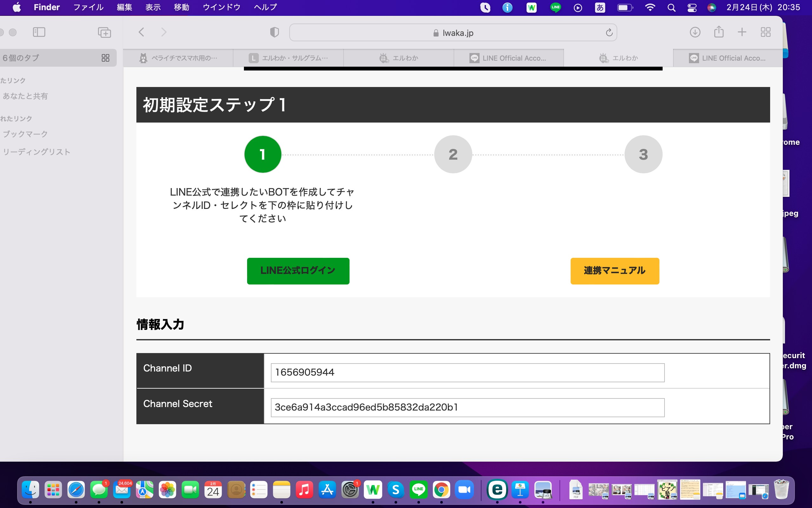
Task: Open System Preferences from the Dock
Action: pyautogui.click(x=350, y=490)
